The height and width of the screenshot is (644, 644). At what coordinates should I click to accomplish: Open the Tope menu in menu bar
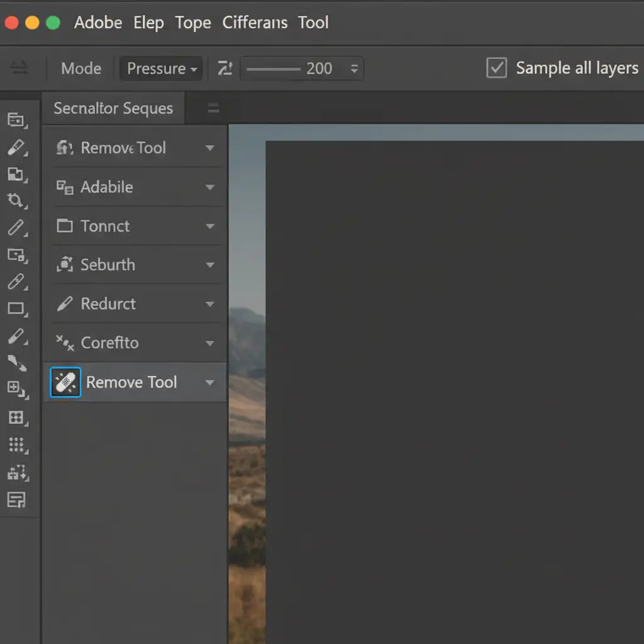tap(192, 23)
